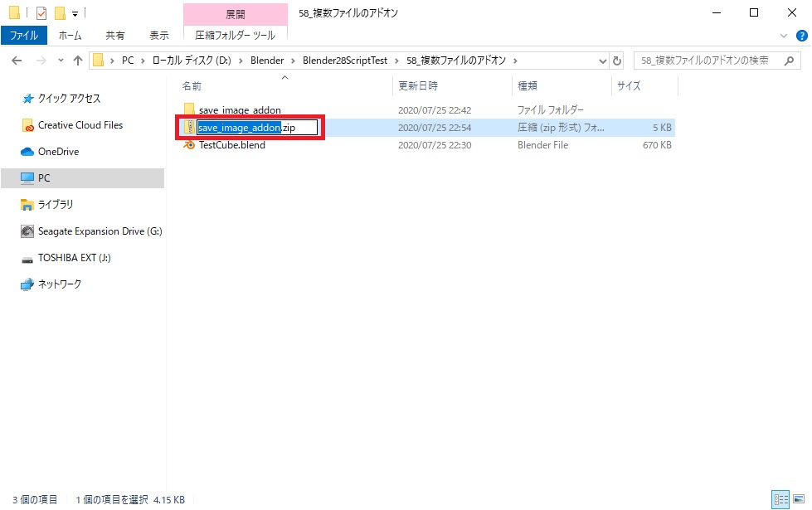The image size is (812, 510).
Task: Click the Creative Cloud Files icon
Action: point(28,125)
